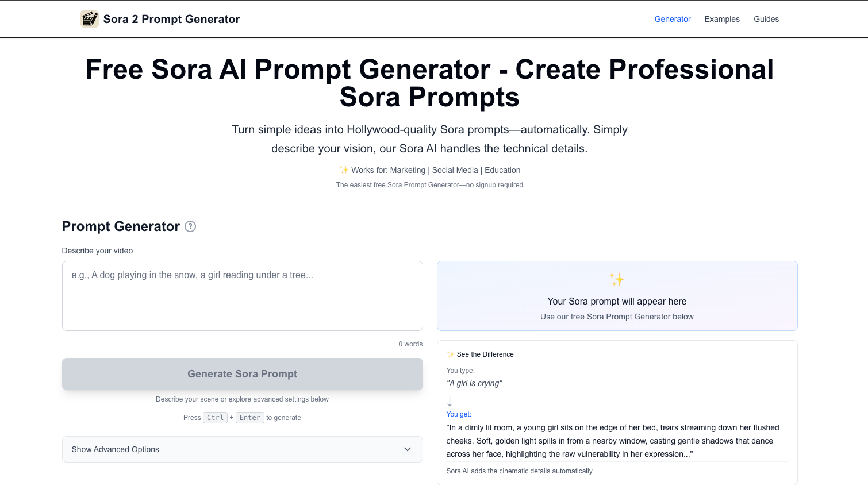Focus the Describe your video text box
Image resolution: width=868 pixels, height=501 pixels.
(242, 296)
